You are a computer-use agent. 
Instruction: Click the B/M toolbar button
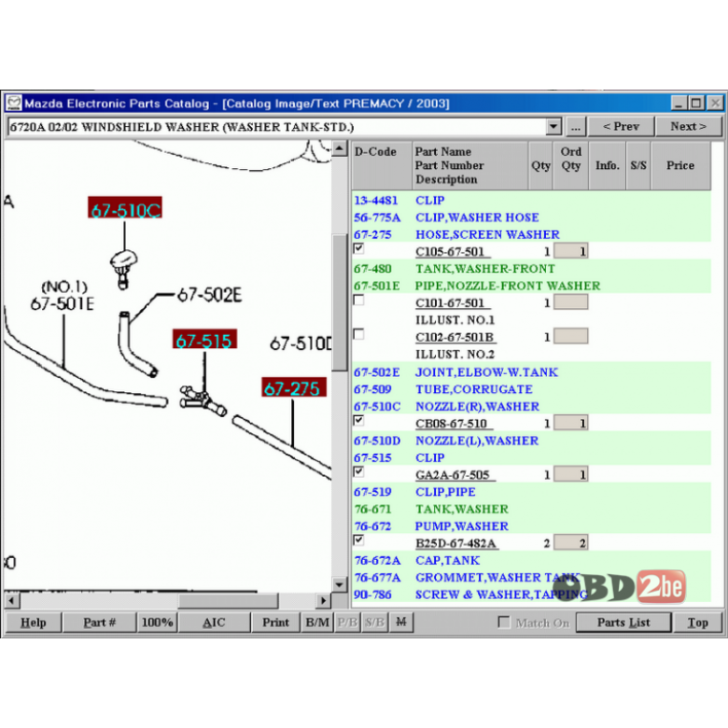[317, 623]
